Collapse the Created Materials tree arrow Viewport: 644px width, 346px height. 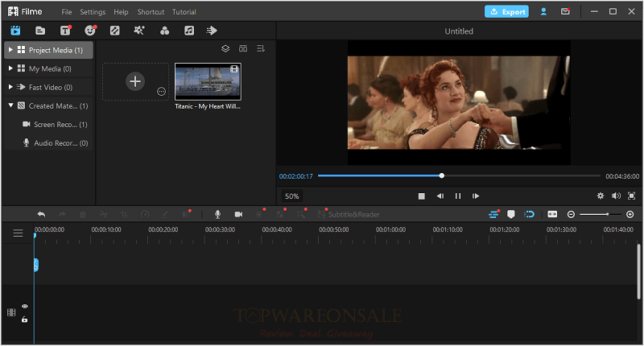10,105
